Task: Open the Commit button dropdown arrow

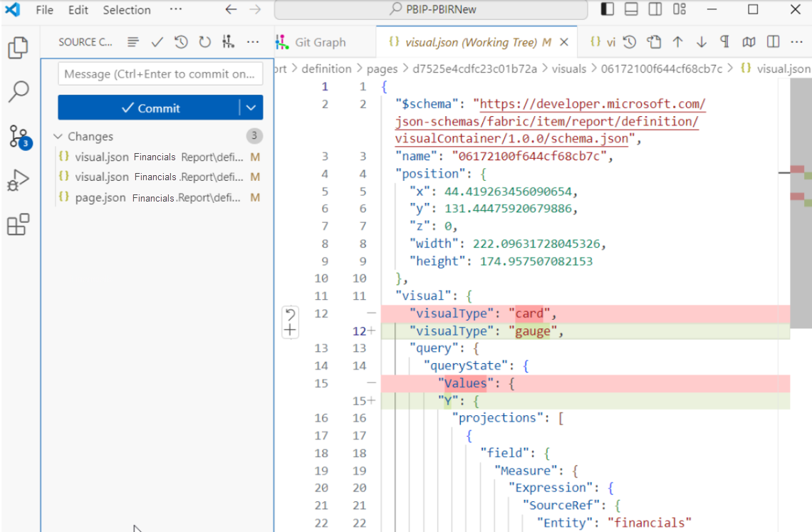Action: click(251, 108)
